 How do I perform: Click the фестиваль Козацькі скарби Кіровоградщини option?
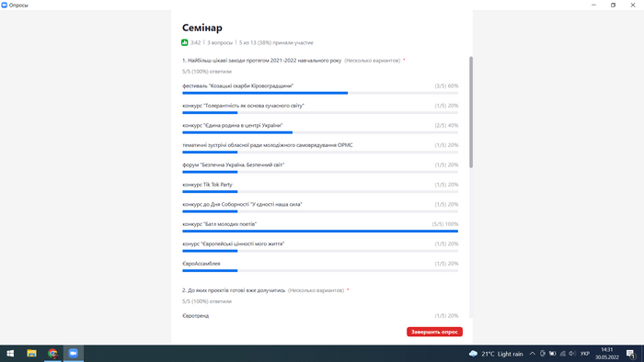pyautogui.click(x=237, y=85)
